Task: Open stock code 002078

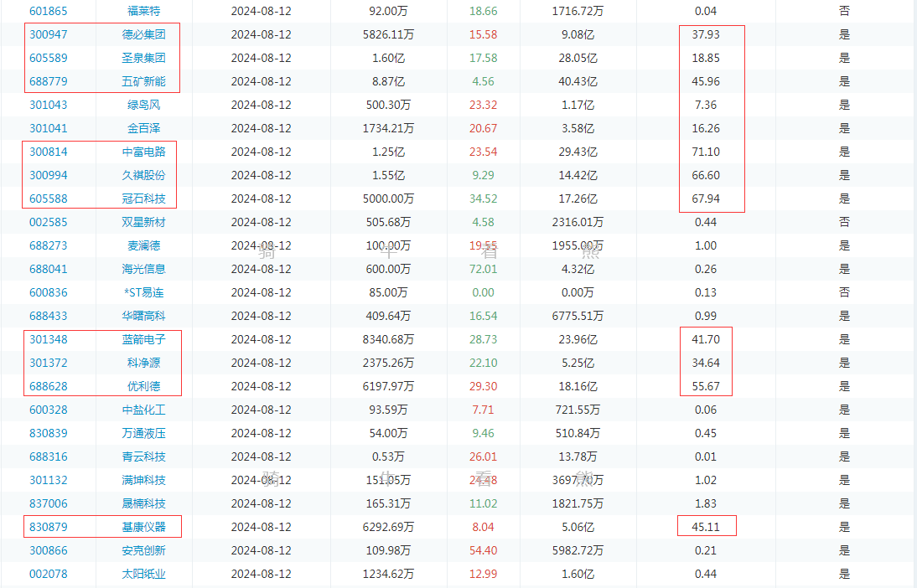Action: coord(49,574)
